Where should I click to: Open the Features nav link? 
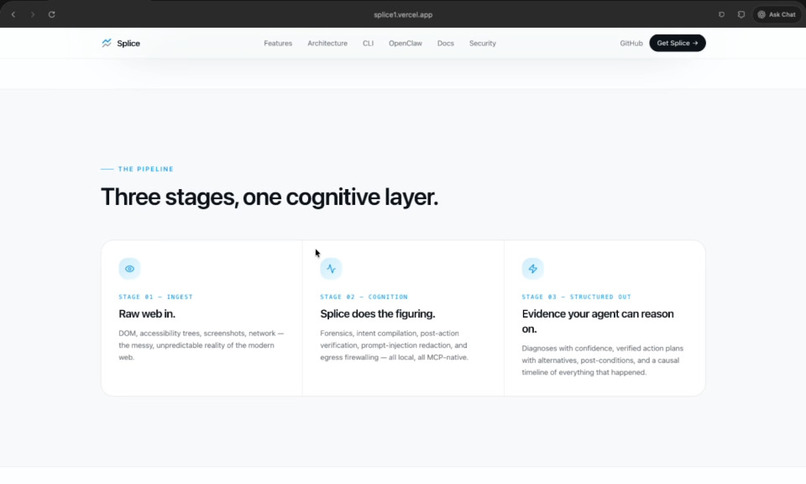[x=278, y=43]
